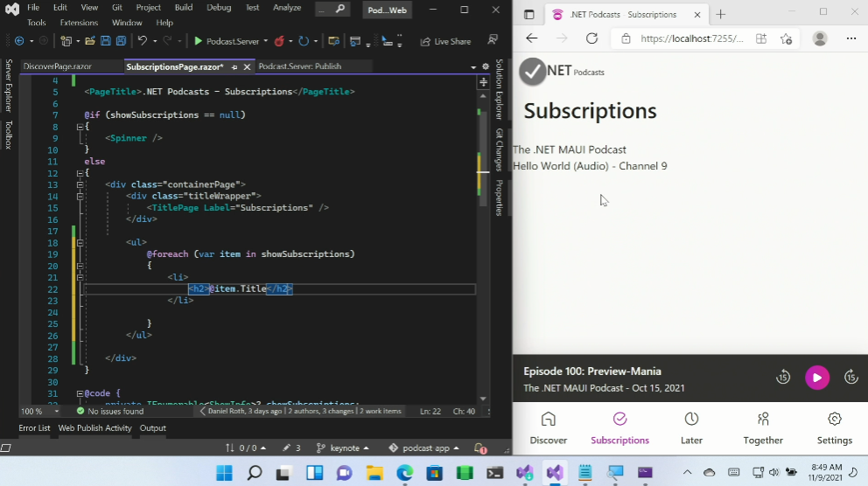868x486 pixels.
Task: Open the Error List panel tab
Action: [x=34, y=428]
